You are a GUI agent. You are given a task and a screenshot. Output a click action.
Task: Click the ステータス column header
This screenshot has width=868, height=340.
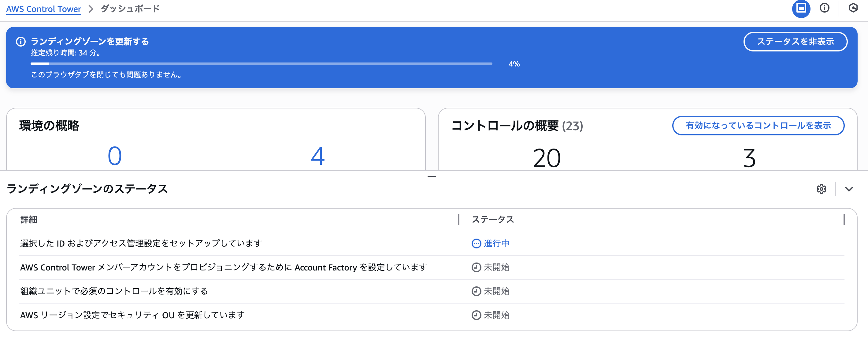coord(493,220)
